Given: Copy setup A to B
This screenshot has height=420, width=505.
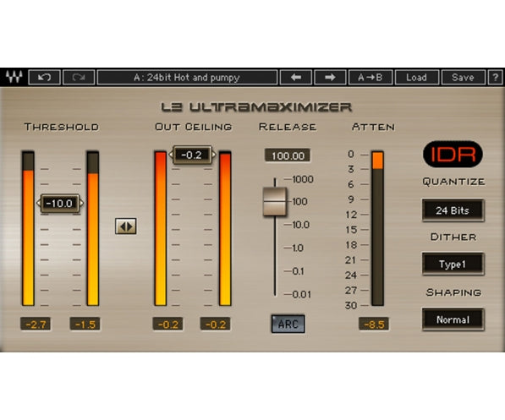Looking at the screenshot, I should (371, 77).
